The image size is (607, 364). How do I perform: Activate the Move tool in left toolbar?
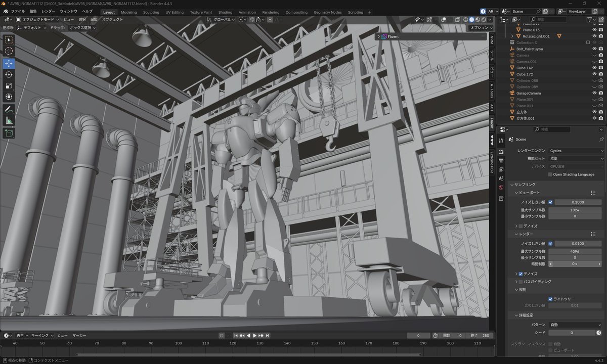[9, 63]
